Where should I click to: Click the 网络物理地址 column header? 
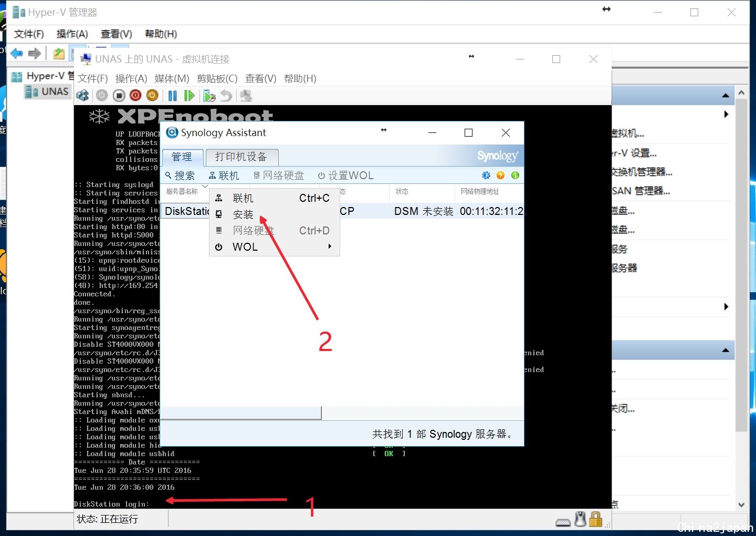coord(480,191)
